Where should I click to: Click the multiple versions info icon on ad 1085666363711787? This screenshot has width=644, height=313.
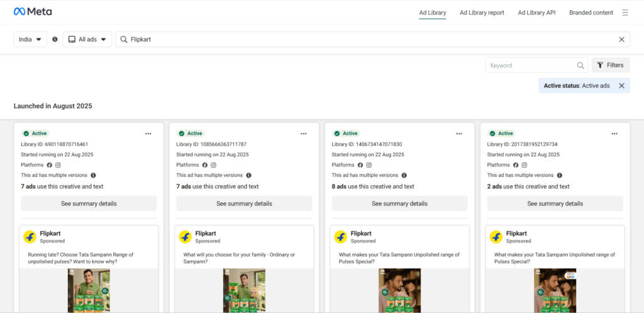click(x=248, y=175)
